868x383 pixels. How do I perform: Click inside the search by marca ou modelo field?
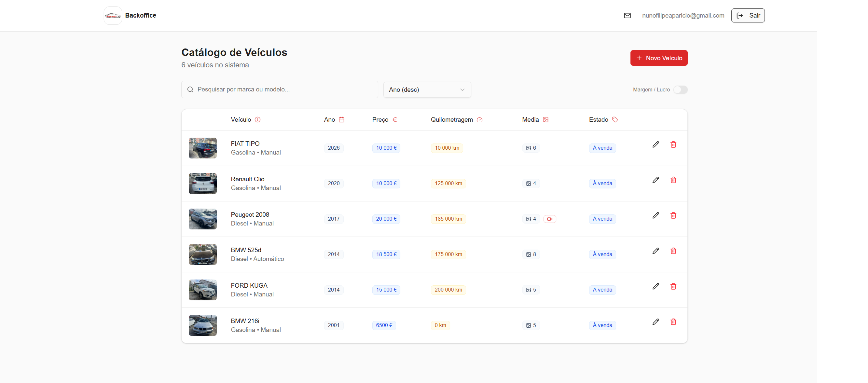click(280, 89)
